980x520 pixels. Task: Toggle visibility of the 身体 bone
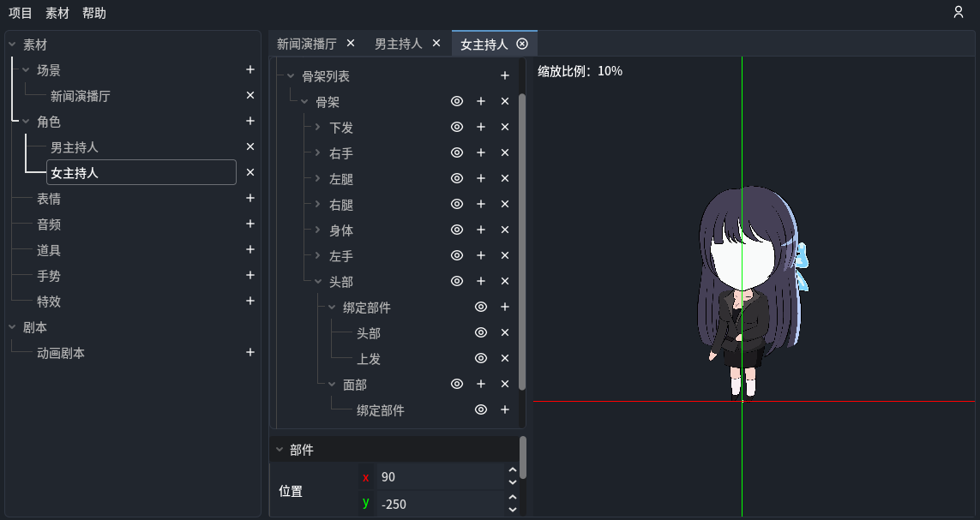pyautogui.click(x=456, y=230)
